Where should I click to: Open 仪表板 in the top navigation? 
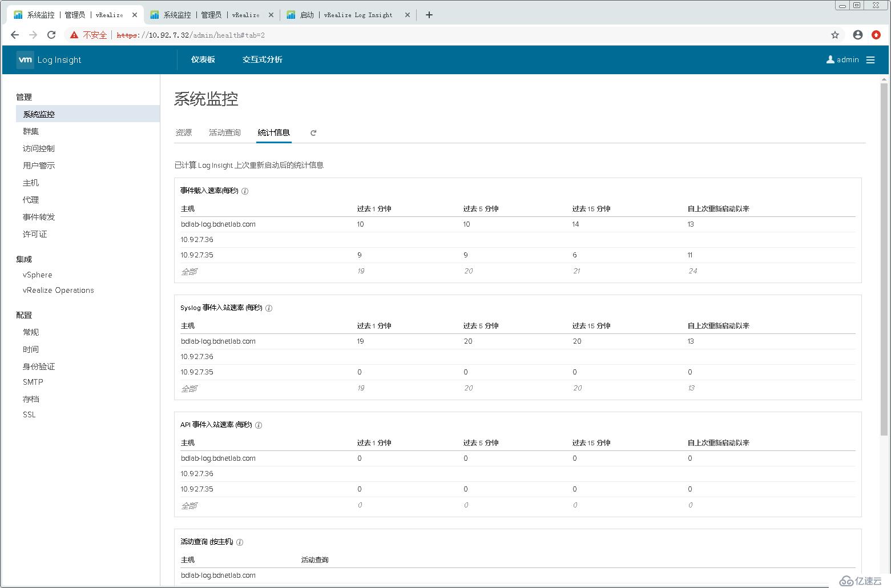coord(203,59)
